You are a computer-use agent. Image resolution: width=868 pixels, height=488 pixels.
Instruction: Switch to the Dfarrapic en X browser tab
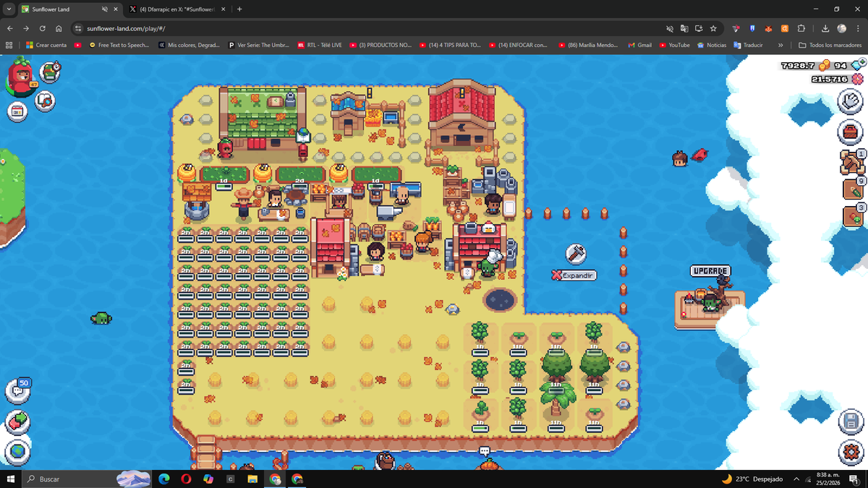[177, 9]
